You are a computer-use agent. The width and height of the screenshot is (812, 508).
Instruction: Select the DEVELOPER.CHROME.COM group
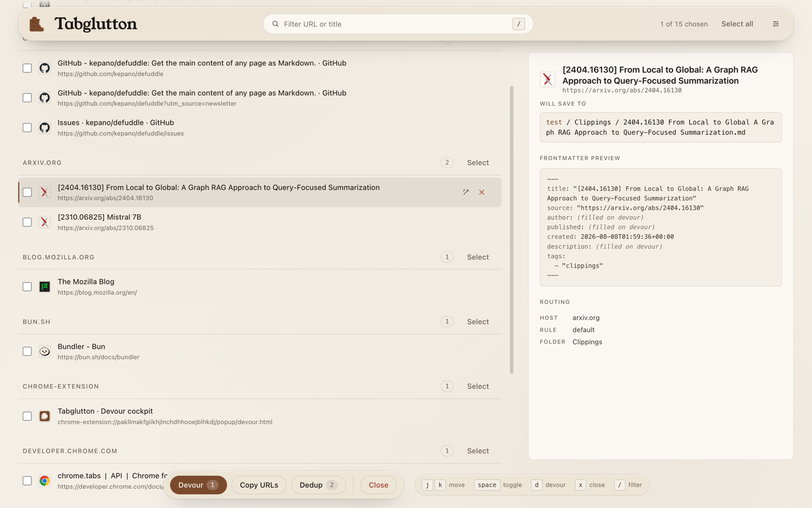pyautogui.click(x=478, y=451)
